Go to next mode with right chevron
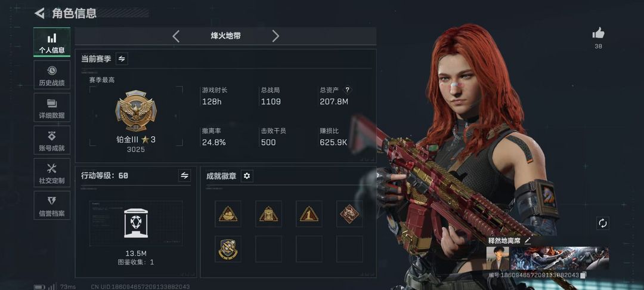This screenshot has width=644, height=290. [275, 36]
